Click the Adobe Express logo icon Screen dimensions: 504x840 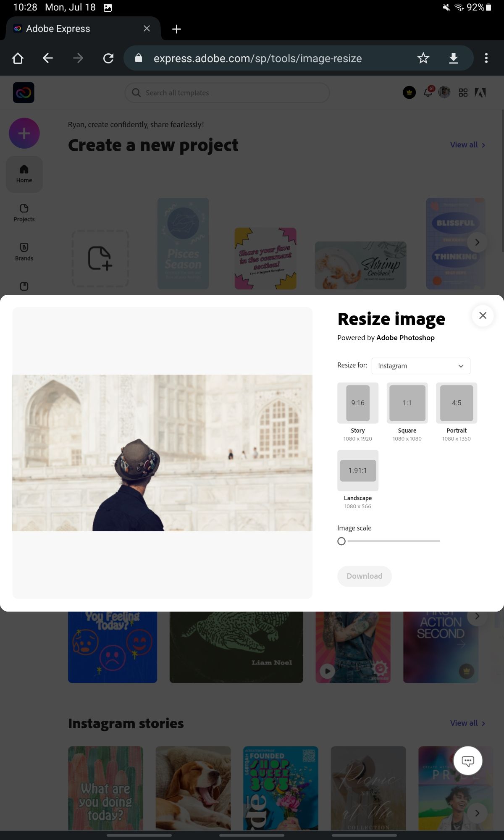(24, 92)
